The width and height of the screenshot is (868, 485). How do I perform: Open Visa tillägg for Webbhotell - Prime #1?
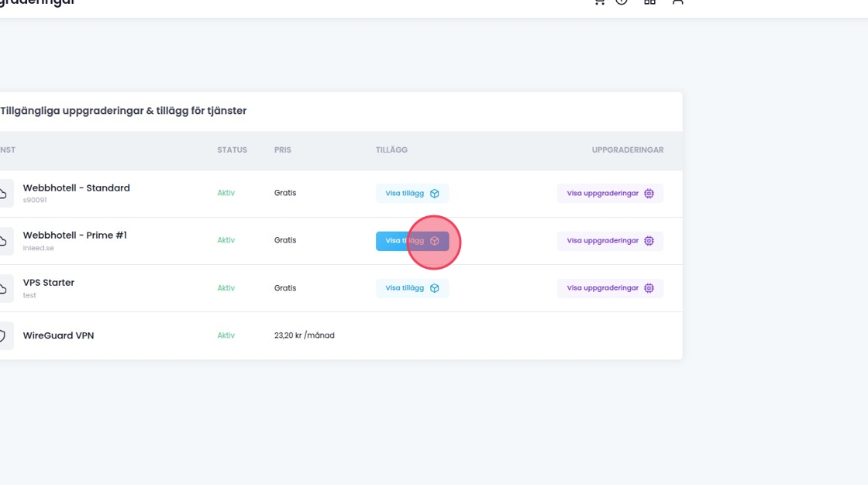coord(412,241)
